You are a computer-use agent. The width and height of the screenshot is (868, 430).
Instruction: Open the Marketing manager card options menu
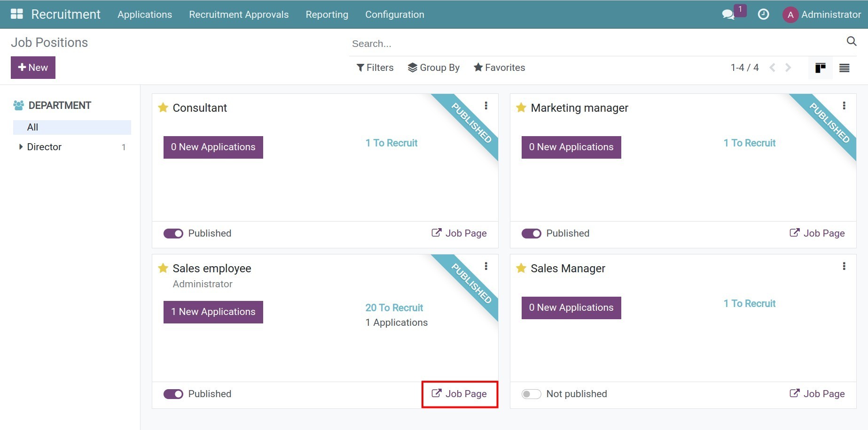coord(844,106)
